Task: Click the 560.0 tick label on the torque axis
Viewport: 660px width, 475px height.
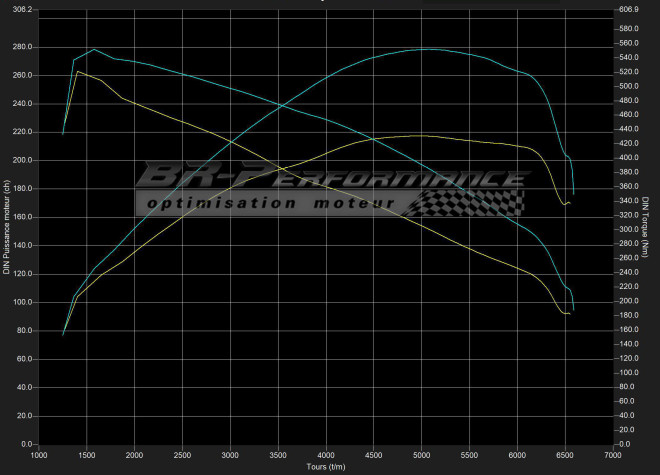Action: click(x=629, y=43)
